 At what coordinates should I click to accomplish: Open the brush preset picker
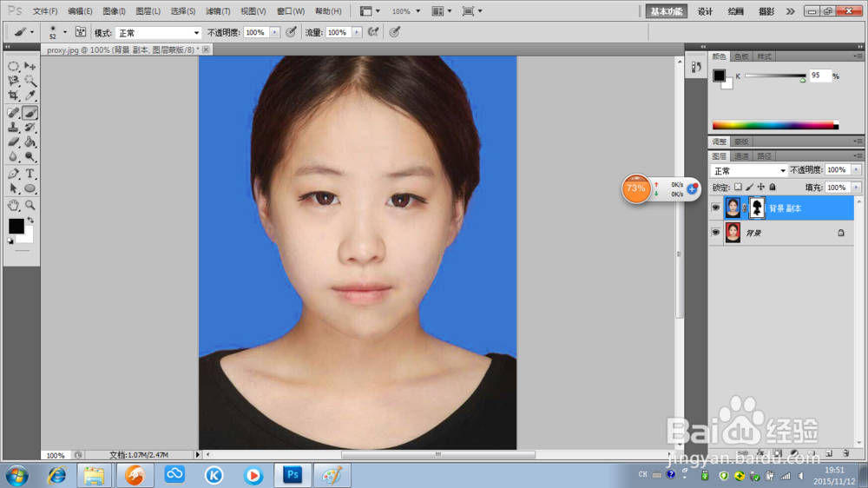point(65,32)
